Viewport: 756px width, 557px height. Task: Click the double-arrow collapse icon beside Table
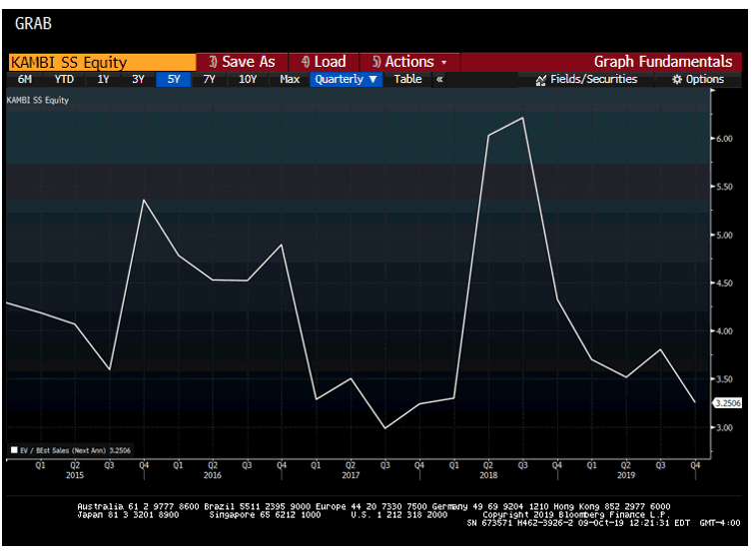click(x=439, y=79)
